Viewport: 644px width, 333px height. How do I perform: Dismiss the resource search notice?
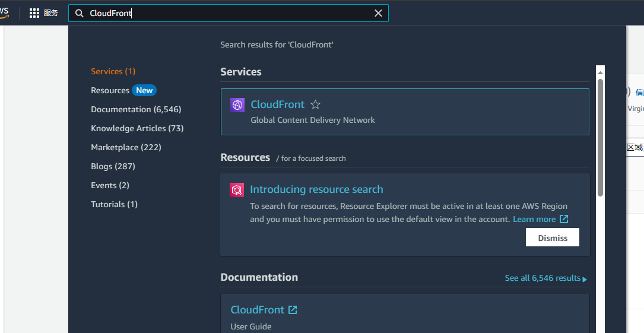[553, 237]
